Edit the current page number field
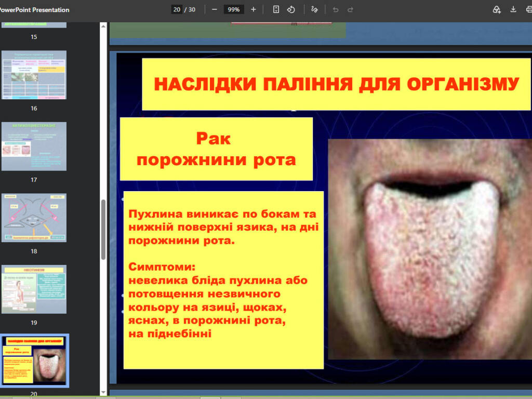The image size is (532, 399). pos(177,9)
